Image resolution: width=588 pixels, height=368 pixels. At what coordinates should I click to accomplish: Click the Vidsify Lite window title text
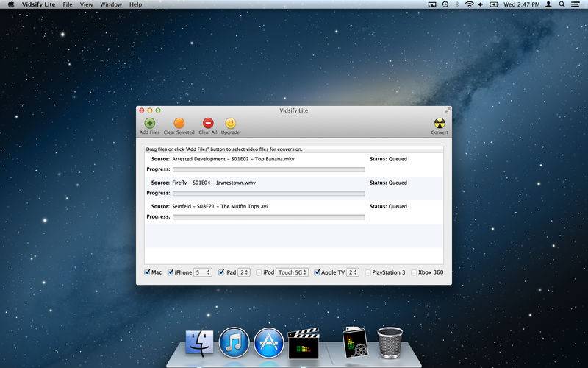click(x=293, y=110)
